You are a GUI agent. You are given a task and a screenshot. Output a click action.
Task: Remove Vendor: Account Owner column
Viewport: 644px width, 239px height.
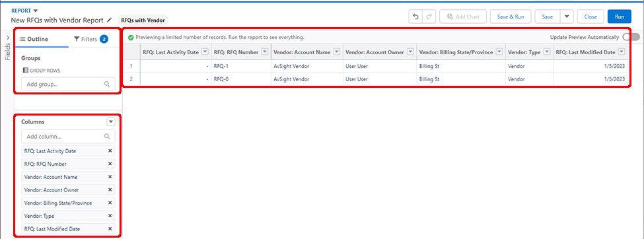110,189
